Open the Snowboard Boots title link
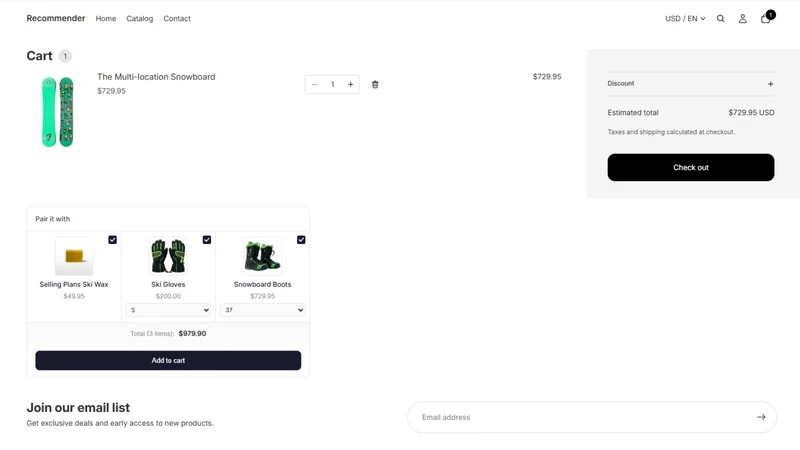Screen dimensions: 800x450 (262, 284)
